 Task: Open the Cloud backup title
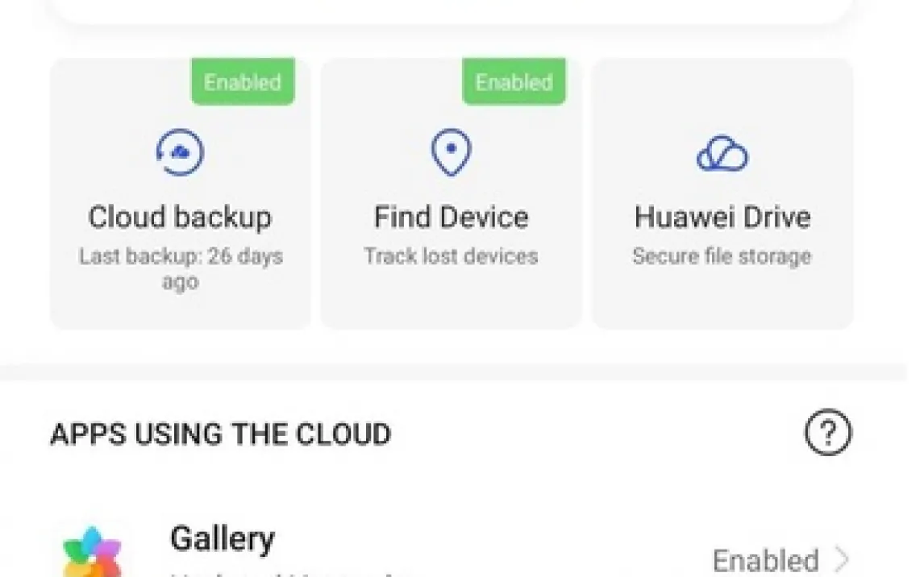180,218
